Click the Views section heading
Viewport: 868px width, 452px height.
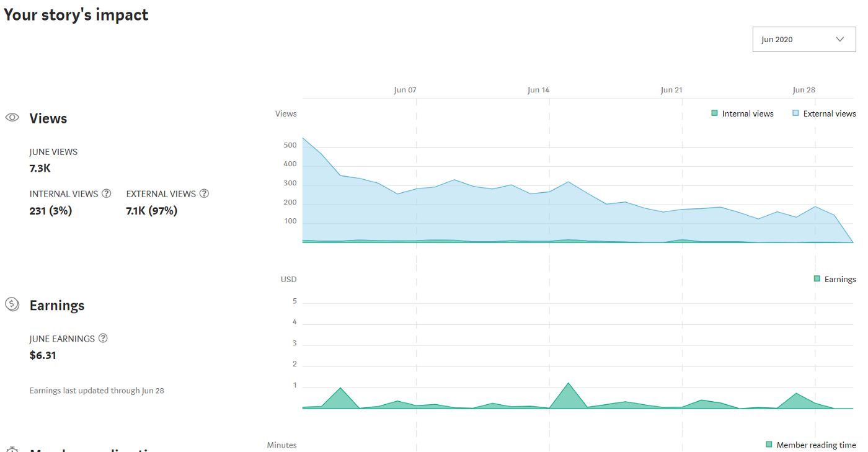click(48, 118)
